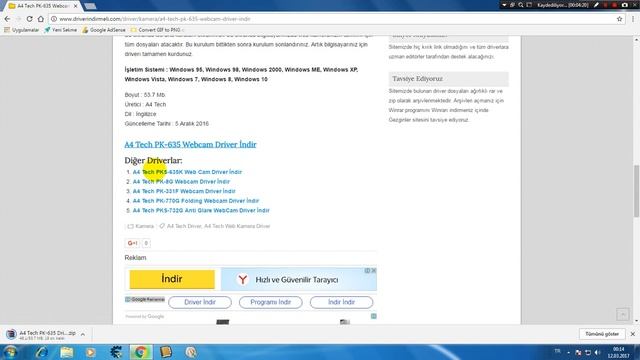Click the recorder magnifier zoom icon
Viewport: 640px width, 360px height.
click(521, 5)
